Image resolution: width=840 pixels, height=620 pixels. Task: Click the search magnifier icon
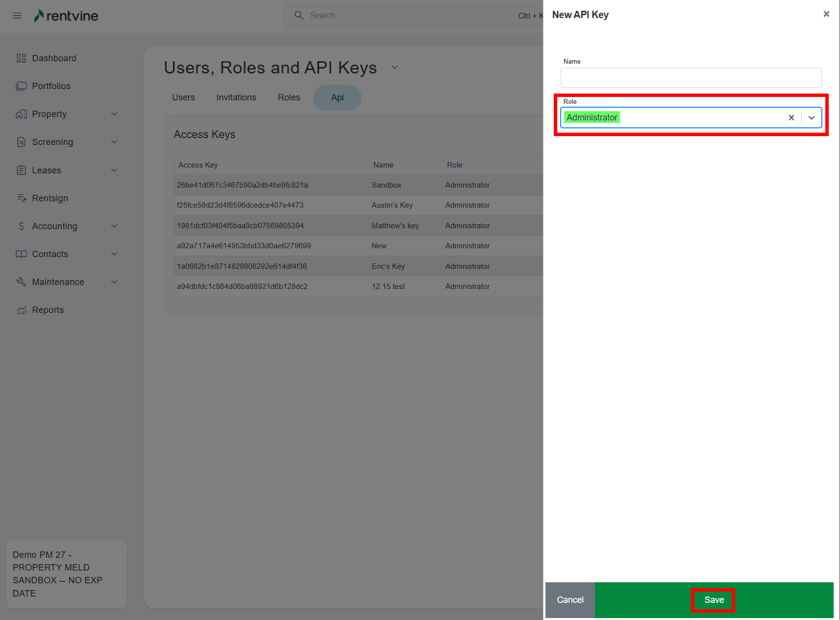click(x=299, y=16)
